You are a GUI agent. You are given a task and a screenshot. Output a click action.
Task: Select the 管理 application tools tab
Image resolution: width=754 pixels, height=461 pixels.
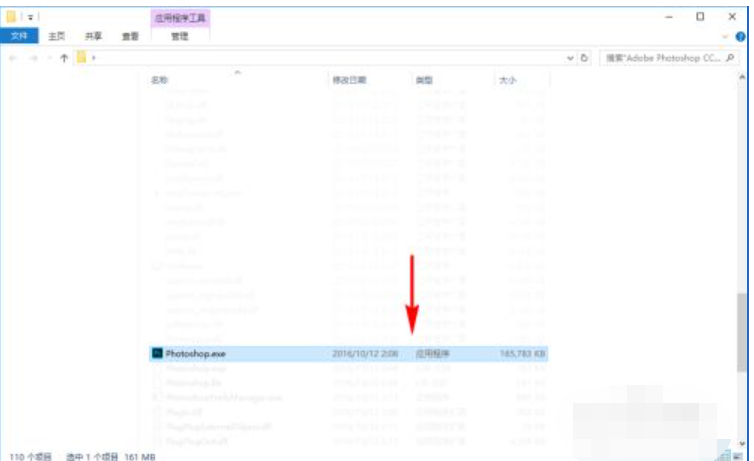pos(179,36)
